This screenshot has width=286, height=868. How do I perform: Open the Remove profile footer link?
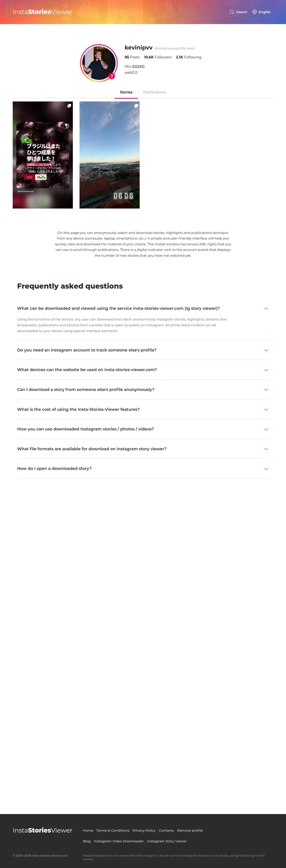point(190,831)
